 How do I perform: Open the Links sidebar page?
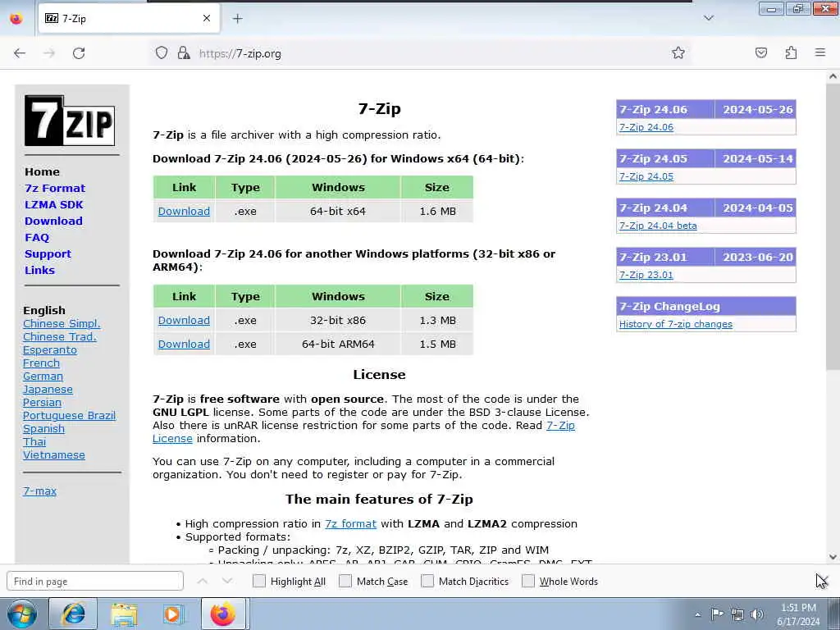coord(39,270)
